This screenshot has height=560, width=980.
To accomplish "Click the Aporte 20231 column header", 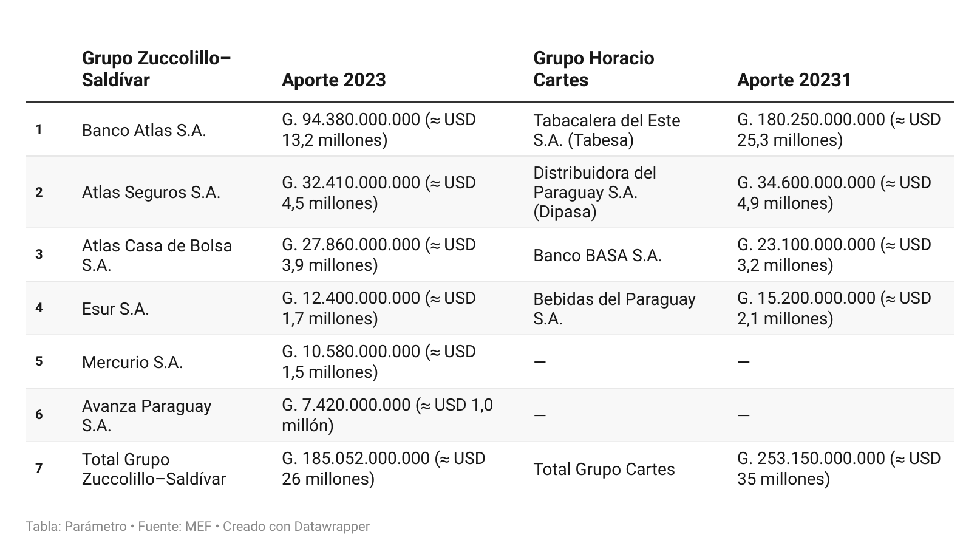I will pos(794,80).
